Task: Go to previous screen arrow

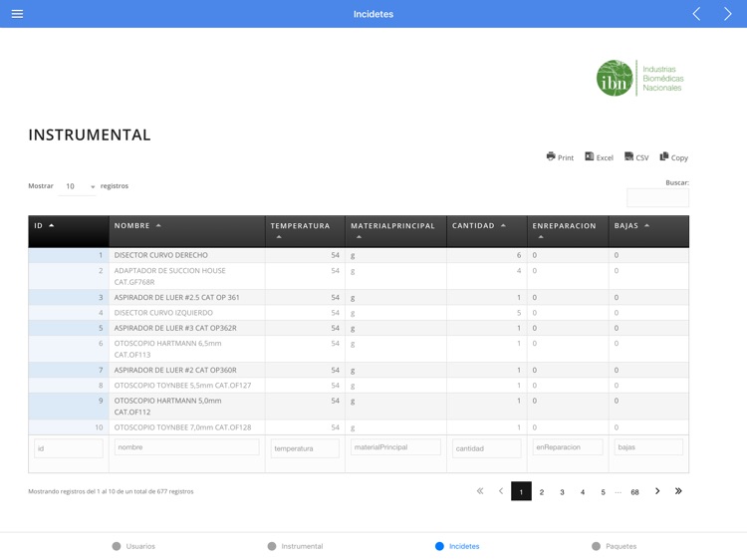Action: [x=696, y=14]
